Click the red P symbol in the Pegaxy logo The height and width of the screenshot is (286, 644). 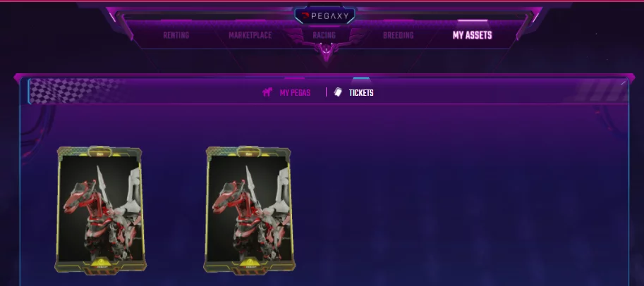(305, 16)
